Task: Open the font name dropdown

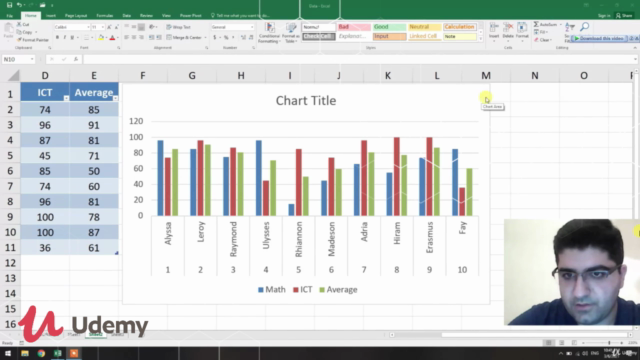Action: tap(88, 27)
